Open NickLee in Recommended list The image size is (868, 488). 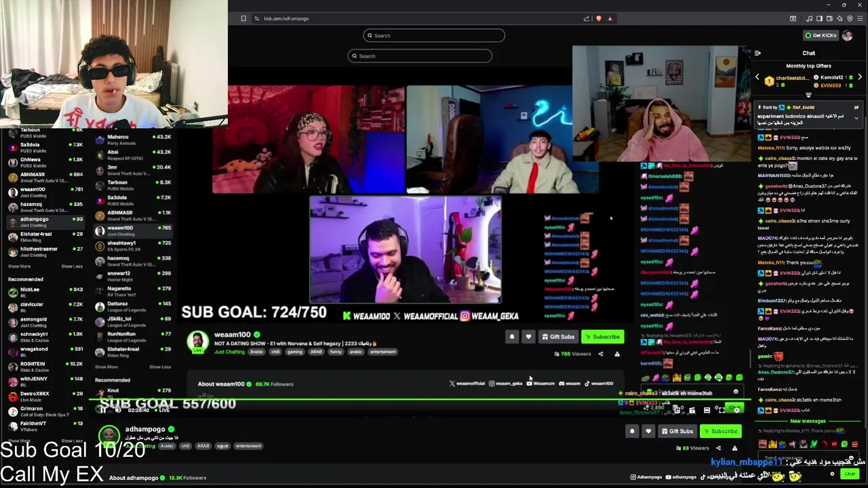coord(45,292)
